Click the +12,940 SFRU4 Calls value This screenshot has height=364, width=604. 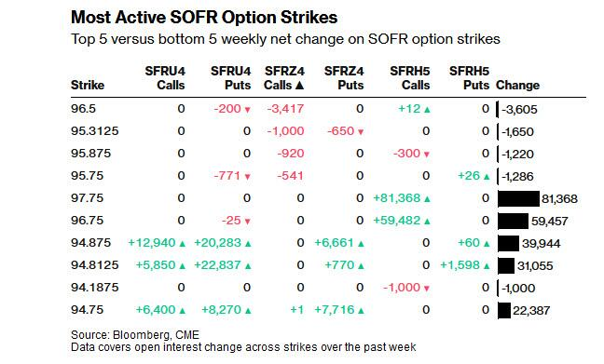pos(152,243)
